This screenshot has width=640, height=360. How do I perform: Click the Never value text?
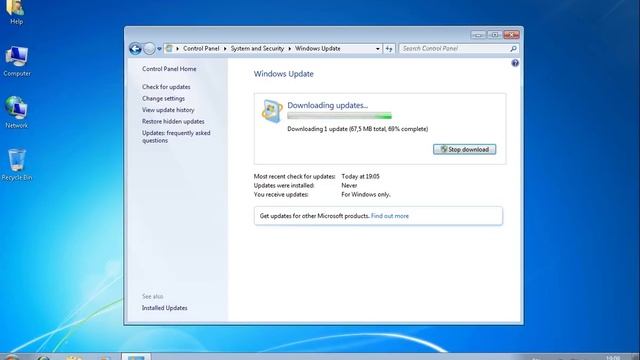[x=349, y=186]
